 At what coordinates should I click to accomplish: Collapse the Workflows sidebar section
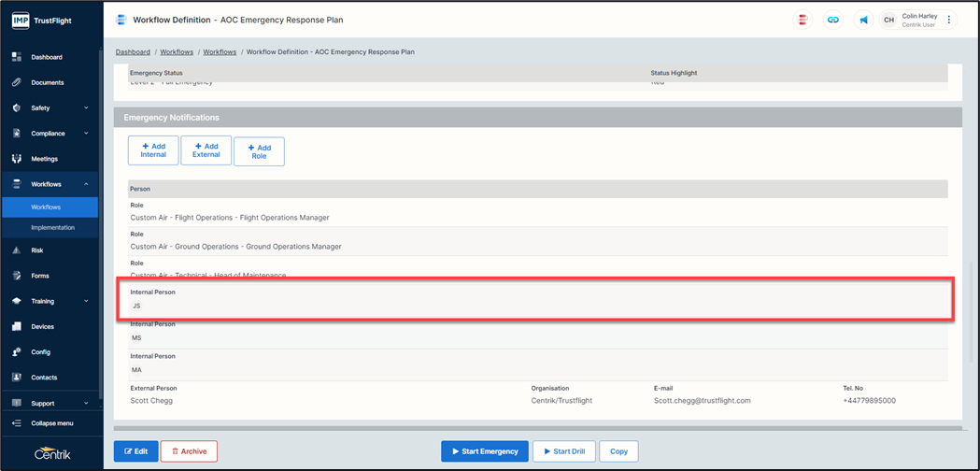86,184
